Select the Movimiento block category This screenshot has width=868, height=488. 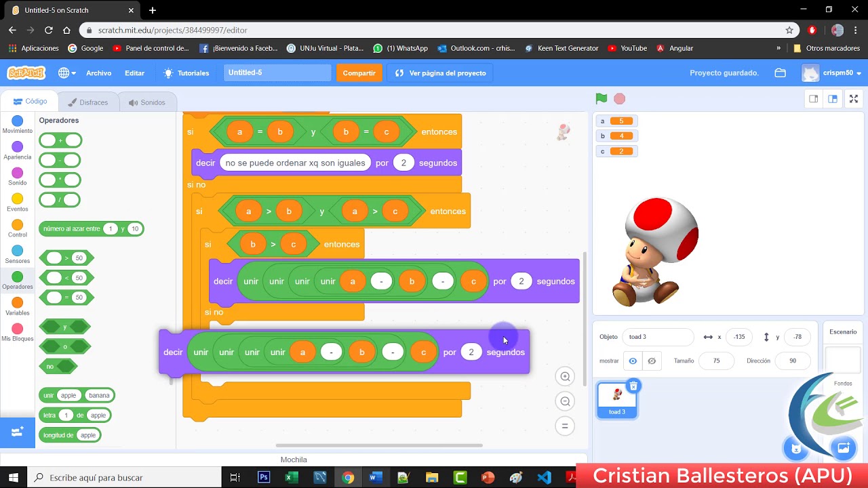pos(18,125)
